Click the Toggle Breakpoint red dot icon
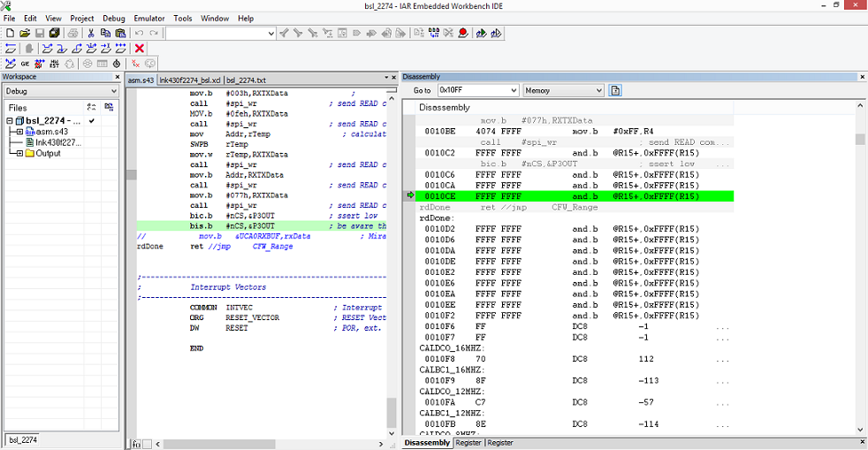The height and width of the screenshot is (450, 868). click(x=463, y=34)
